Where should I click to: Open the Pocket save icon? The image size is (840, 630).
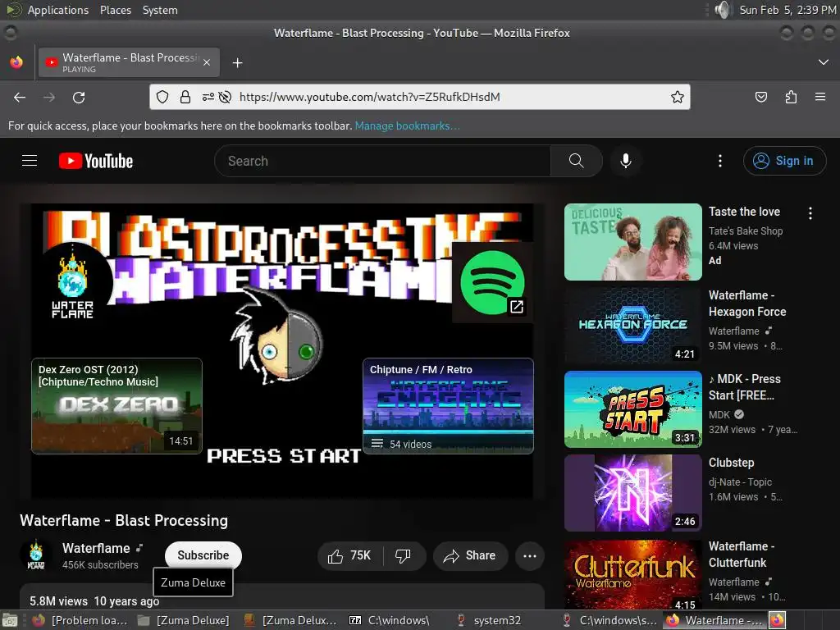(x=760, y=97)
